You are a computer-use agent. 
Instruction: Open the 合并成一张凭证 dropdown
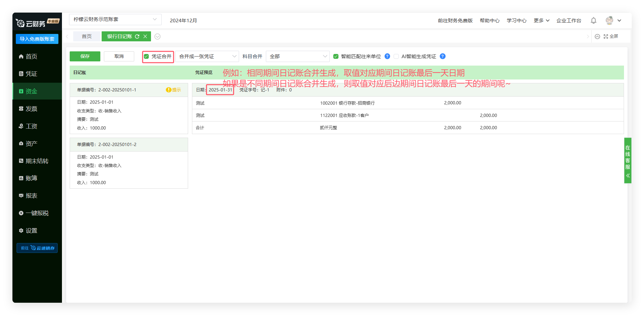pyautogui.click(x=207, y=57)
